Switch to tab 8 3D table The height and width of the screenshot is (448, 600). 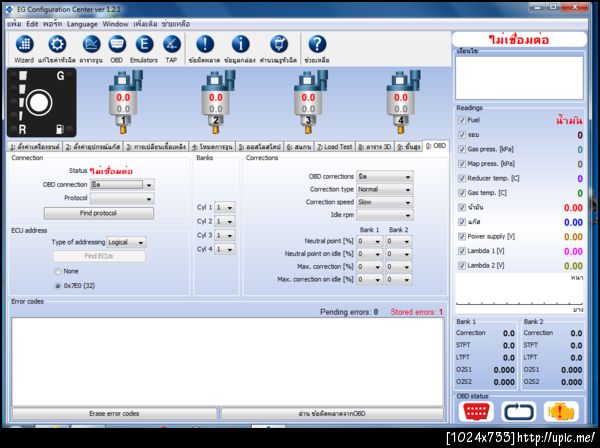tap(375, 147)
